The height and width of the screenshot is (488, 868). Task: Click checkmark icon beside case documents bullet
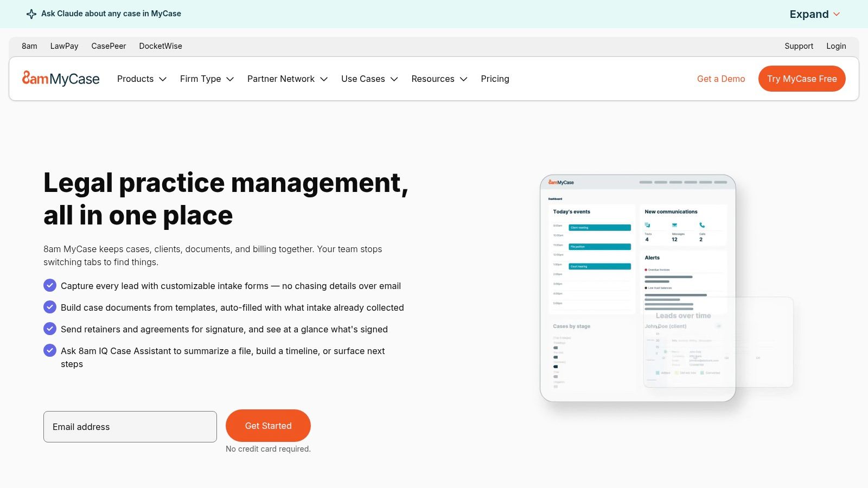click(50, 307)
